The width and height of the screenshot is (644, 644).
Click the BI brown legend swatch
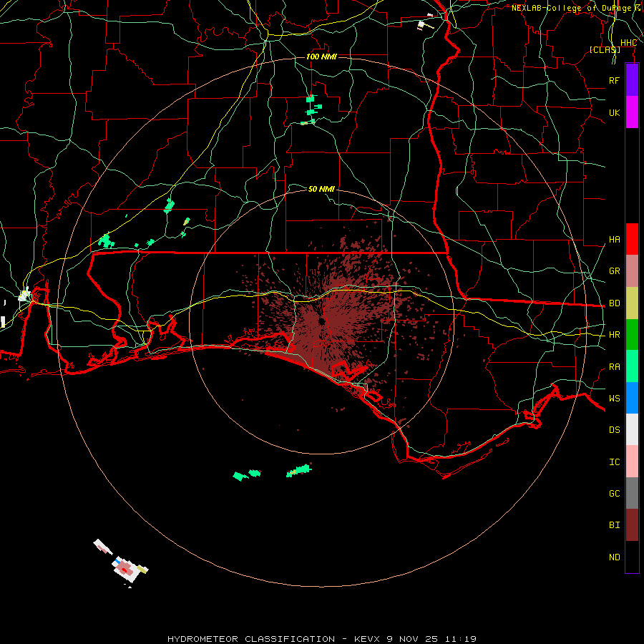[x=632, y=525]
